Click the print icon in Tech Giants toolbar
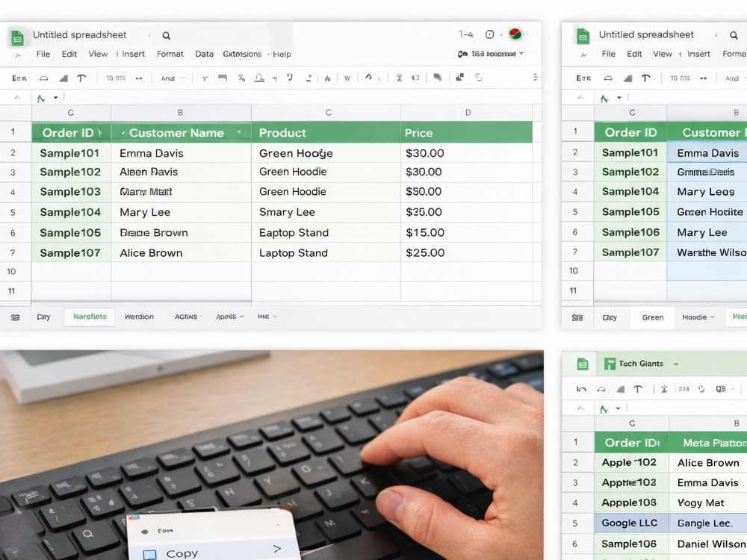The width and height of the screenshot is (747, 560). [601, 389]
